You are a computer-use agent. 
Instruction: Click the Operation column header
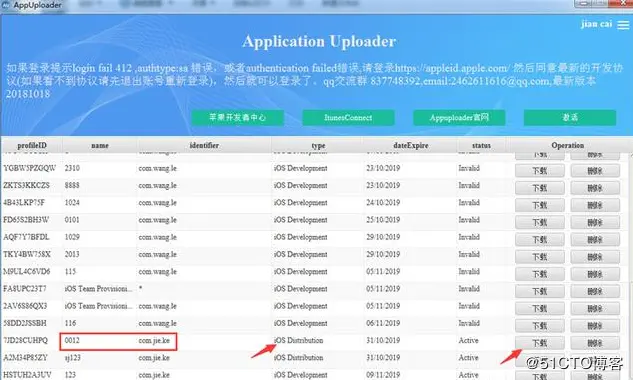pyautogui.click(x=568, y=145)
